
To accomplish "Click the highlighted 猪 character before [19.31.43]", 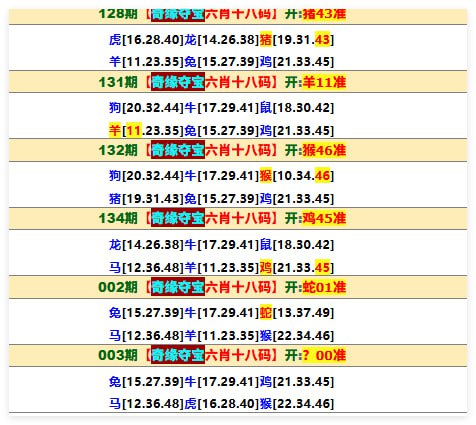I will (x=266, y=40).
